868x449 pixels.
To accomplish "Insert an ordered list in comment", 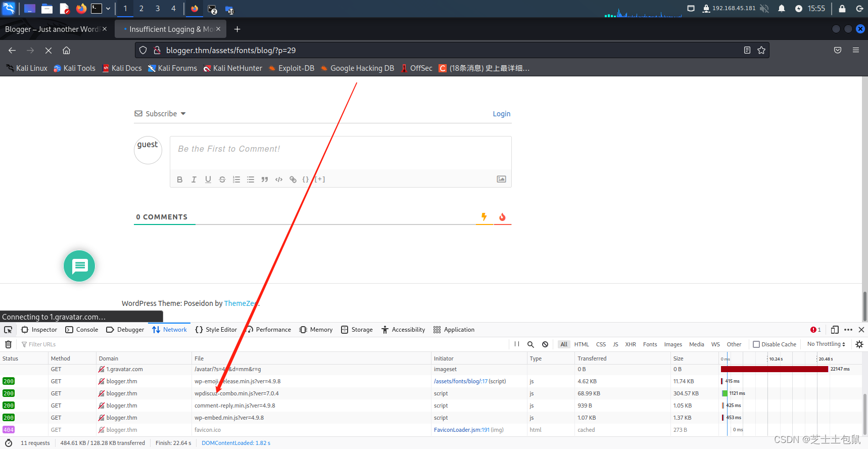I will click(236, 179).
